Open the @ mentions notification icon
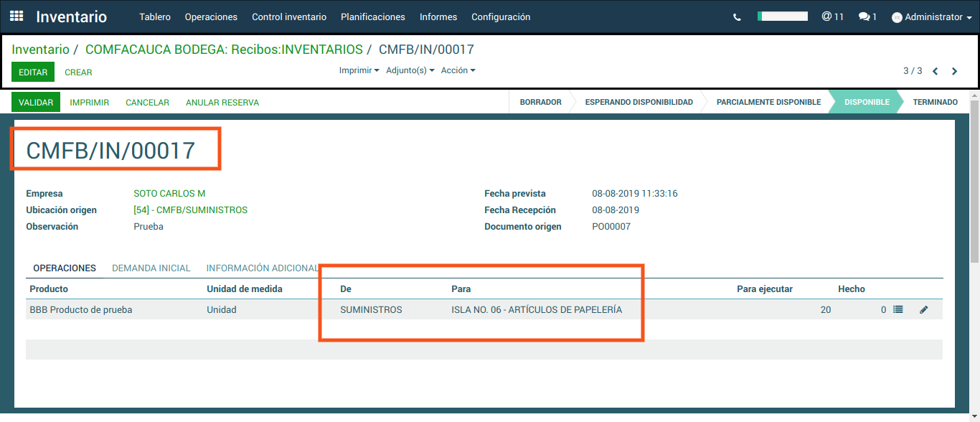980x422 pixels. [x=832, y=17]
